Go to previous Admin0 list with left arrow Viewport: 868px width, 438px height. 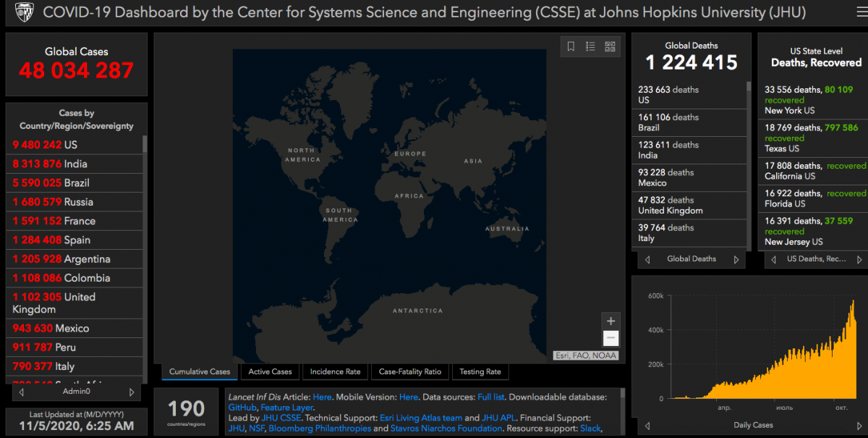point(21,392)
